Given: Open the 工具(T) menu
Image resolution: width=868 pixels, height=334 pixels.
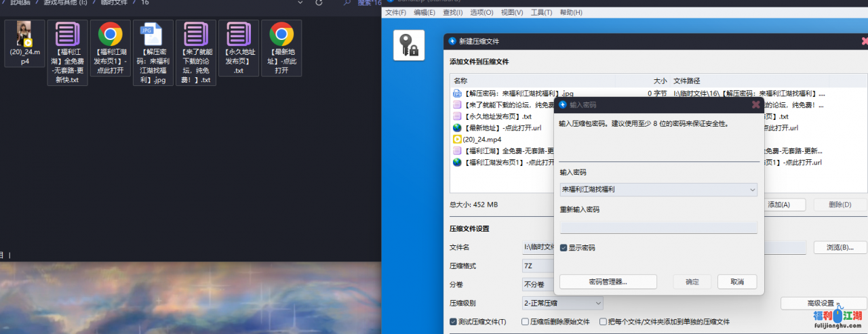Looking at the screenshot, I should click(x=542, y=12).
